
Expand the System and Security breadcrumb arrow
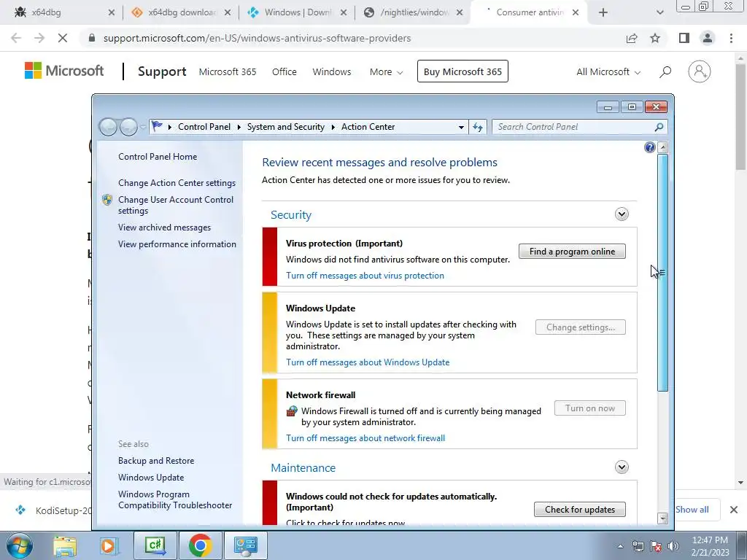(333, 127)
